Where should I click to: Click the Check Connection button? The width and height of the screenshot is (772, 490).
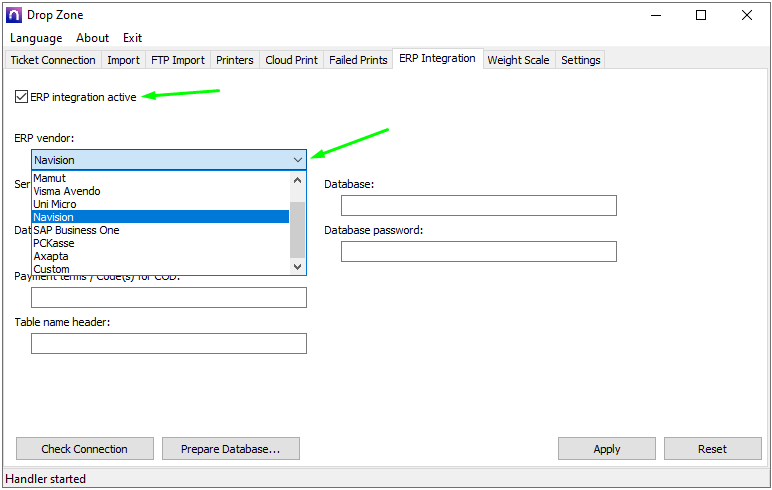click(85, 449)
